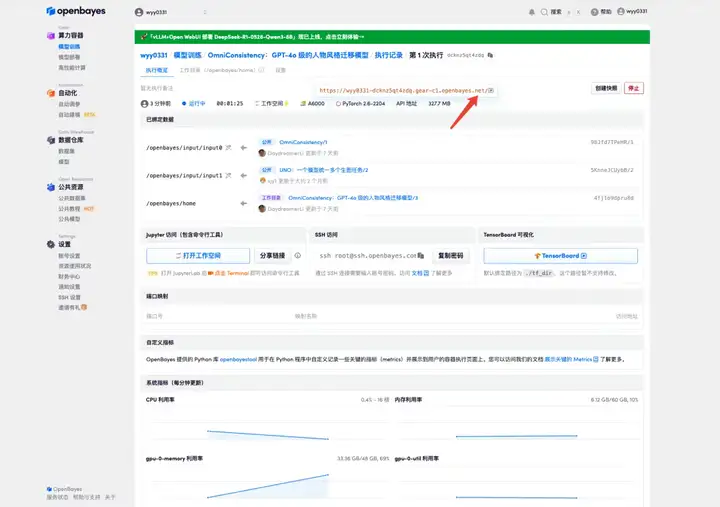Click the help icon on 工作目录 tab
The image size is (720, 507).
[x=261, y=70]
